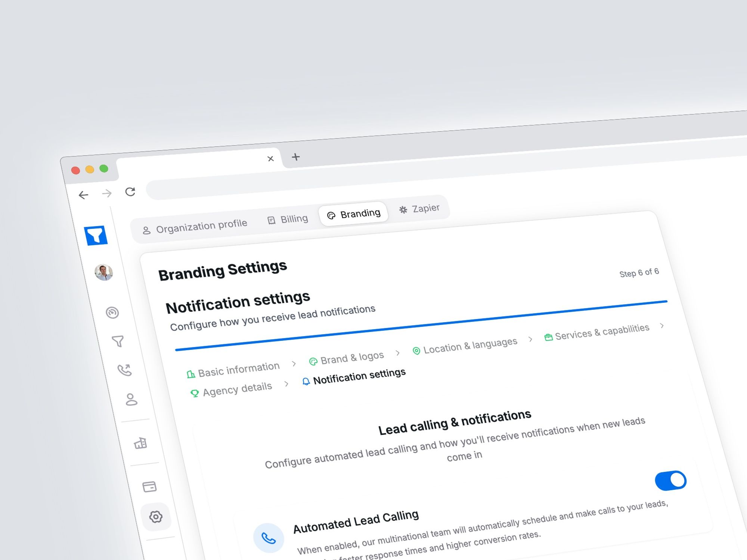Go to Brand & logos step

coord(347,358)
